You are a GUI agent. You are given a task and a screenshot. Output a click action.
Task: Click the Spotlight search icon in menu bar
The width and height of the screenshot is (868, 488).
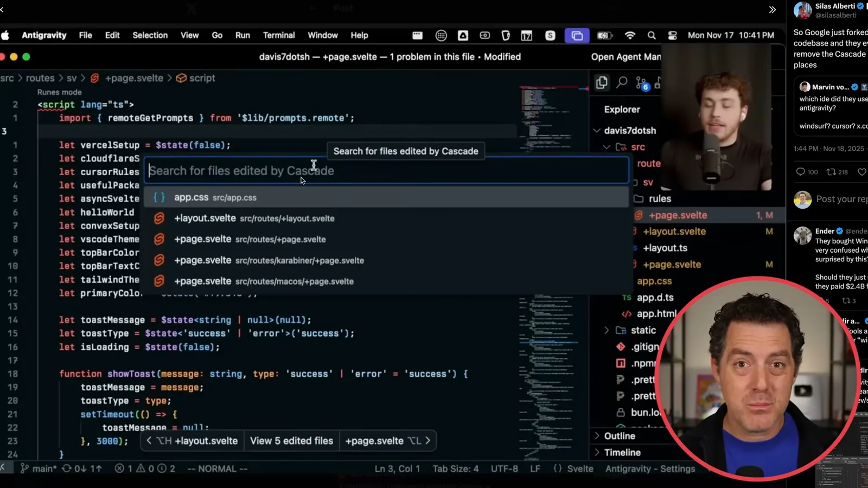coord(652,35)
